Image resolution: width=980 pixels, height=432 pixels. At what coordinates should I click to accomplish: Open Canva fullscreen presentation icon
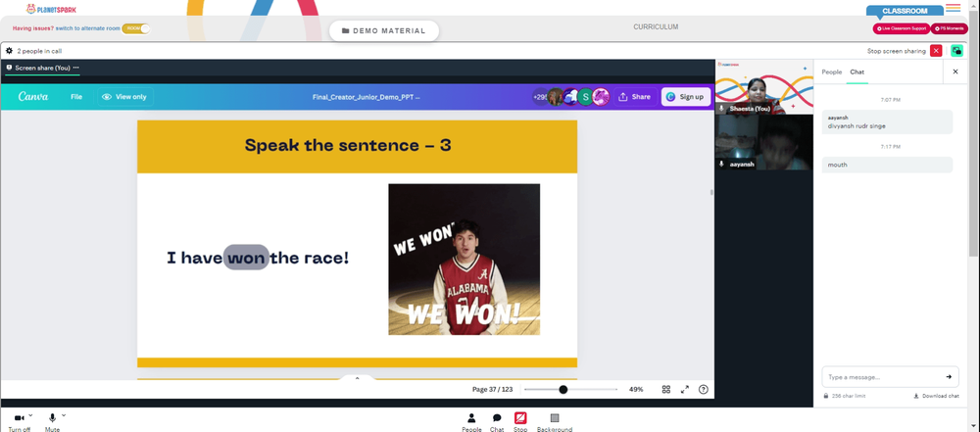click(x=684, y=389)
